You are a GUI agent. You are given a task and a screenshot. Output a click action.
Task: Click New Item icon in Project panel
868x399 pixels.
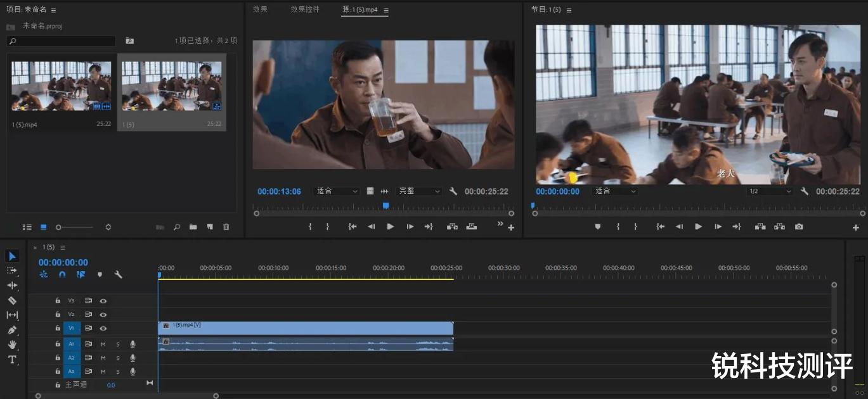click(x=209, y=227)
